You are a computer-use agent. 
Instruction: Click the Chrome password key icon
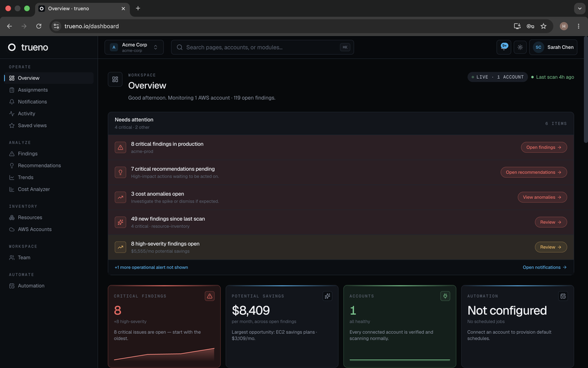530,26
